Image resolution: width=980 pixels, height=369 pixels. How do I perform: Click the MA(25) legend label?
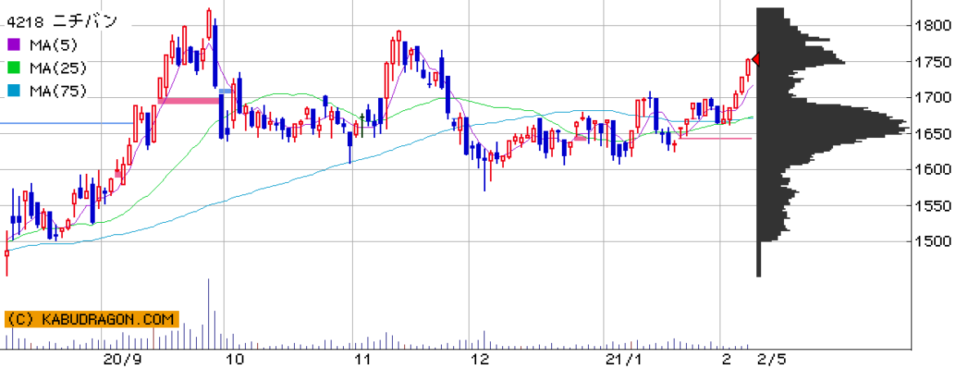coord(57,68)
